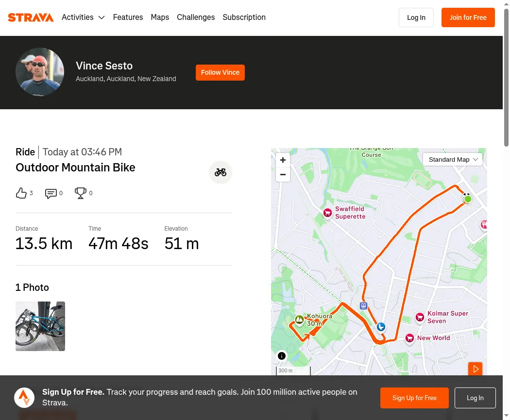Click the Strava logo in header

click(x=31, y=17)
